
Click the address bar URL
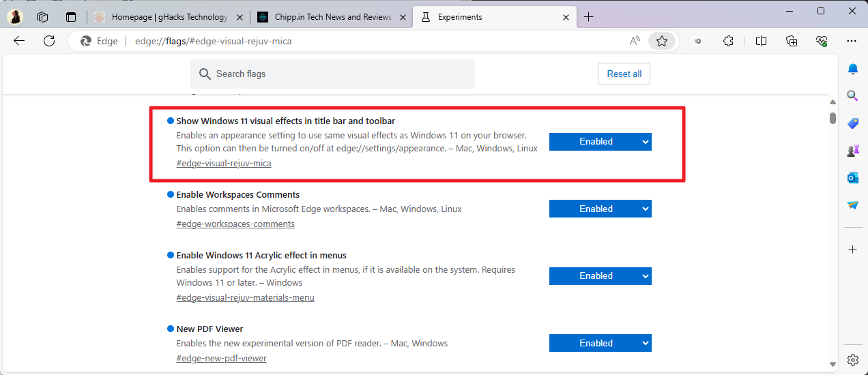214,41
